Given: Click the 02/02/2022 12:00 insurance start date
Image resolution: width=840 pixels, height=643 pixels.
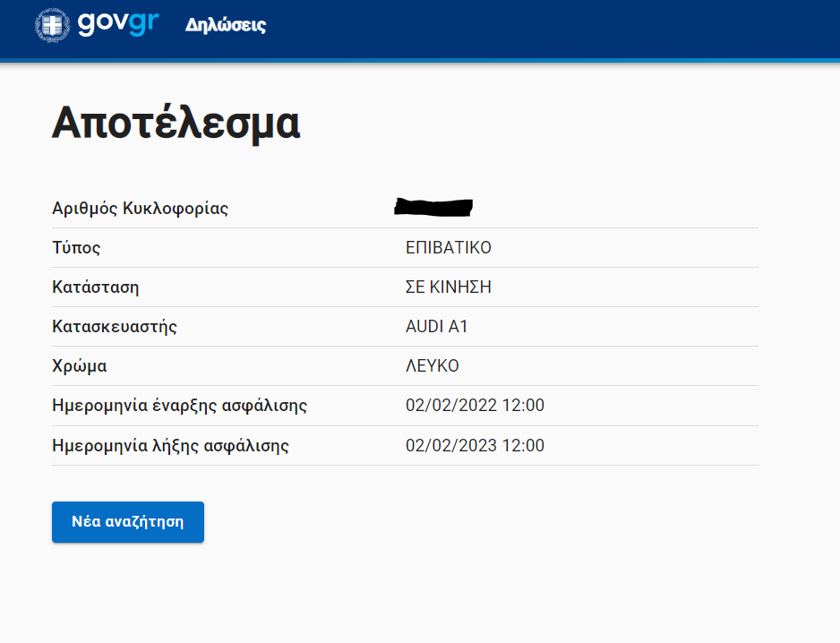Looking at the screenshot, I should pyautogui.click(x=475, y=406).
